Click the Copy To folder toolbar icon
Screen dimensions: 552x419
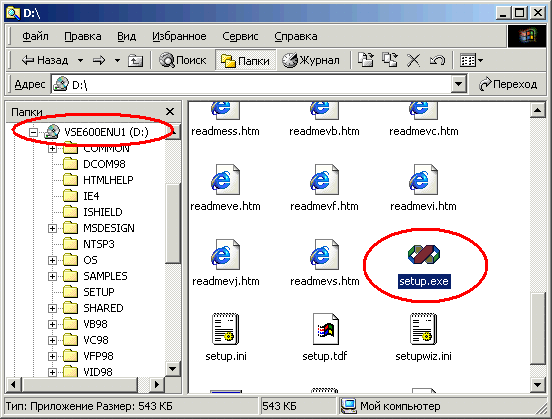coord(390,60)
